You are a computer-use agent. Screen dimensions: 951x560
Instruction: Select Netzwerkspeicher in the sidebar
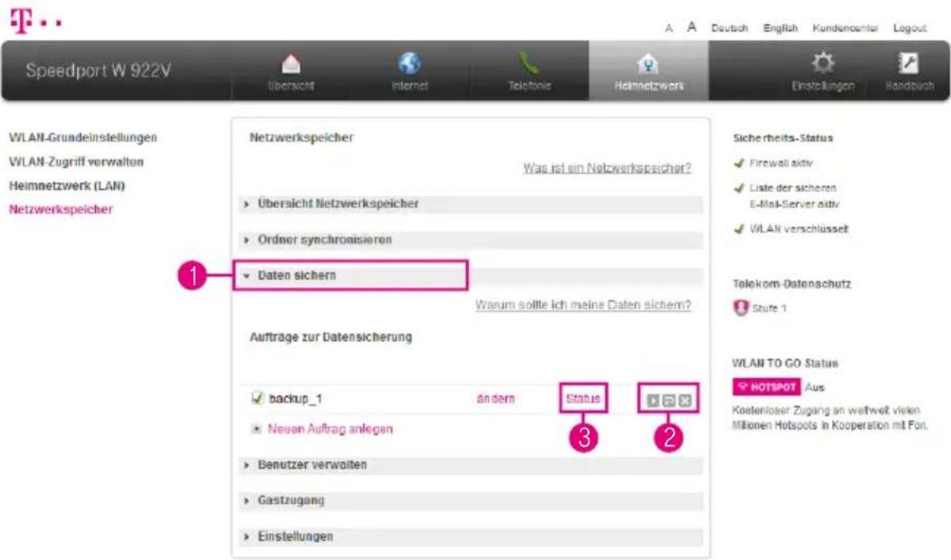click(60, 209)
